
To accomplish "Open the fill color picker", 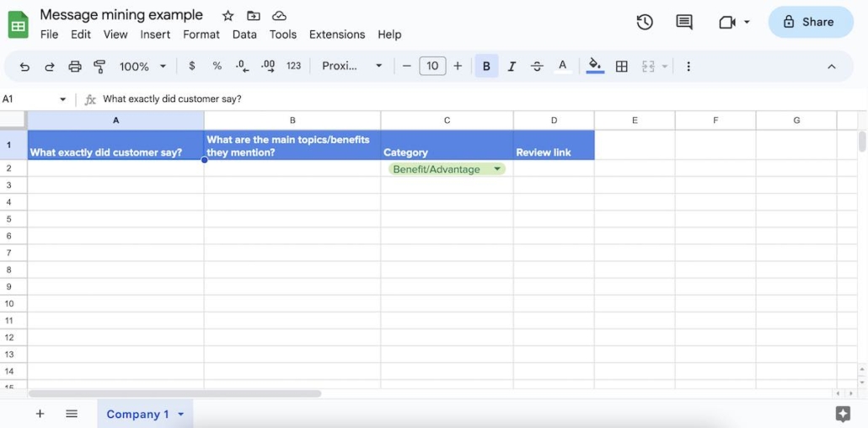I will 595,66.
